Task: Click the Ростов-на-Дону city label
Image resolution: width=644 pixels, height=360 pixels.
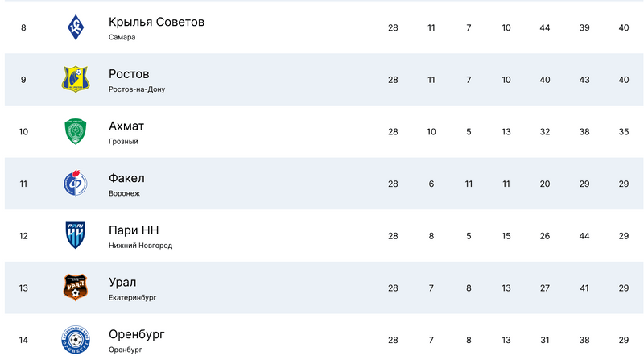Action: (x=137, y=89)
